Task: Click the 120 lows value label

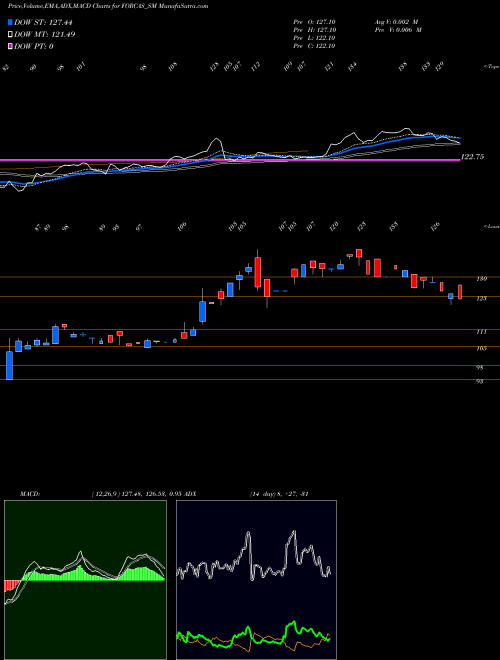Action: tap(334, 227)
